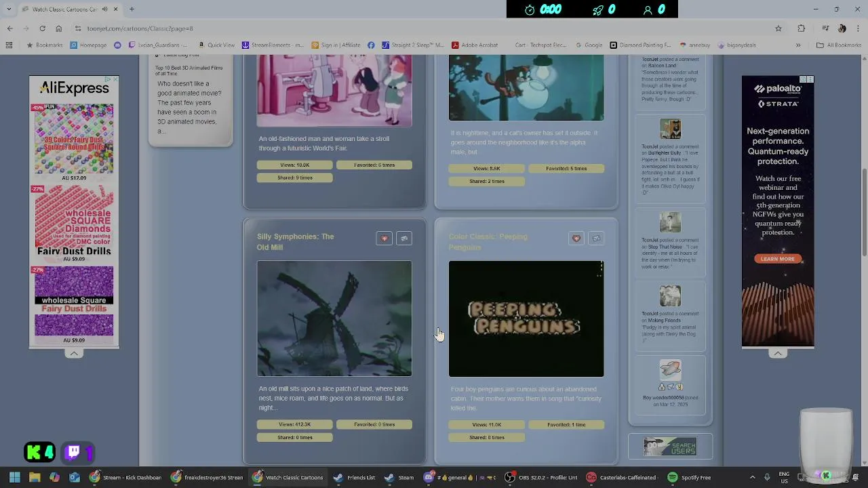Viewport: 868px width, 488px height.
Task: Reload the current page
Action: click(x=42, y=28)
